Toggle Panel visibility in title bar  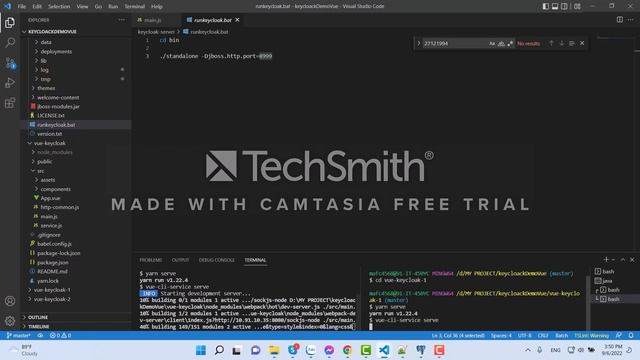tap(555, 6)
